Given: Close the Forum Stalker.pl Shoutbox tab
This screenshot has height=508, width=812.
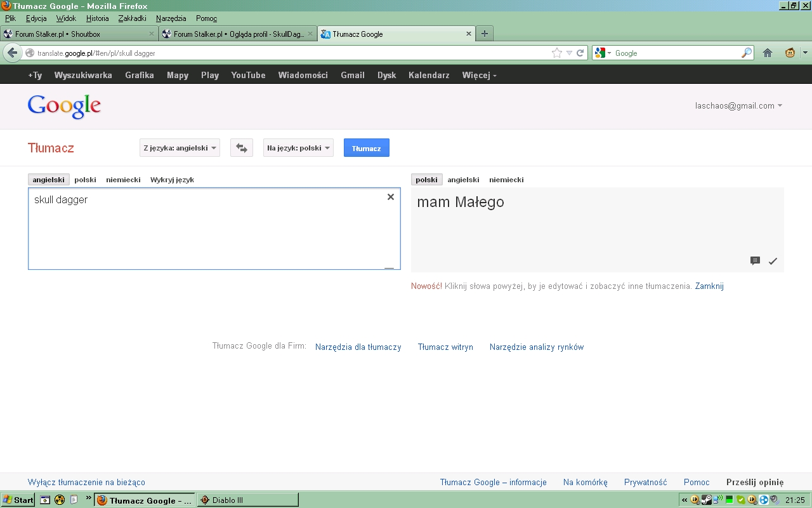Looking at the screenshot, I should [152, 34].
